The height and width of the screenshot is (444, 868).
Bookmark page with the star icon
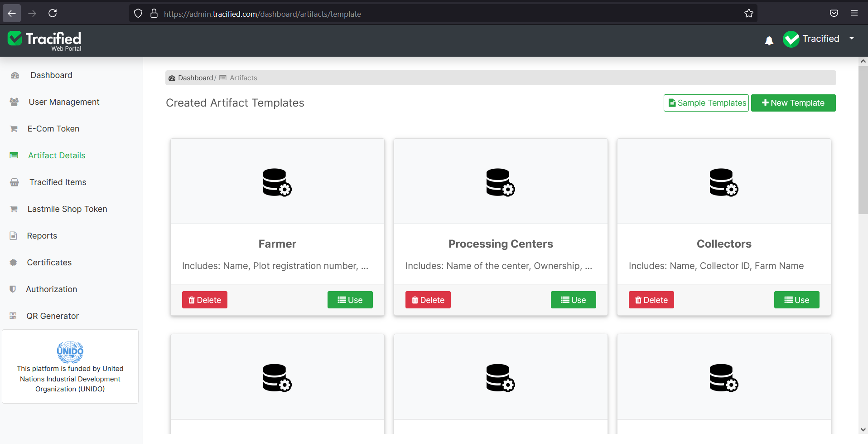[x=749, y=14]
